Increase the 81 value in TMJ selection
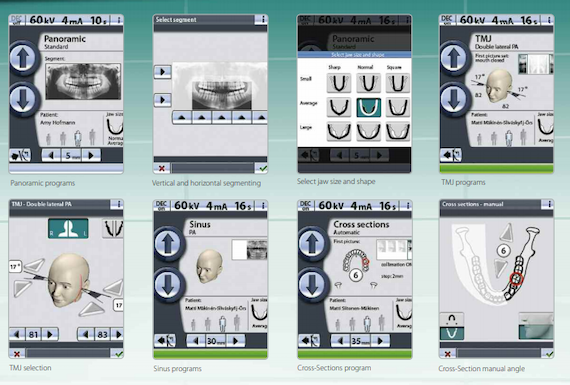This screenshot has width=570, height=385. (x=50, y=334)
